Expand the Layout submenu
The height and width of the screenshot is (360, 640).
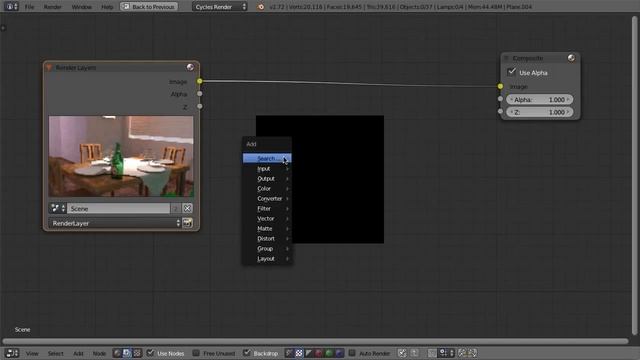[x=267, y=259]
